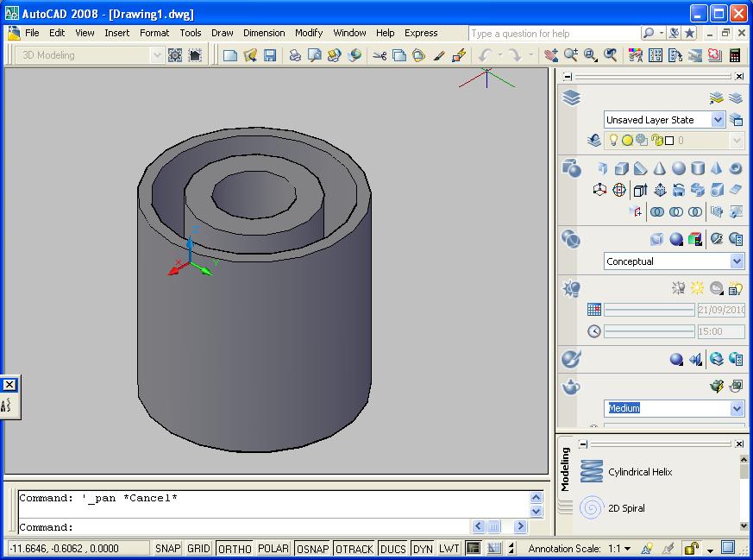Select the Cone primitive tool

660,168
